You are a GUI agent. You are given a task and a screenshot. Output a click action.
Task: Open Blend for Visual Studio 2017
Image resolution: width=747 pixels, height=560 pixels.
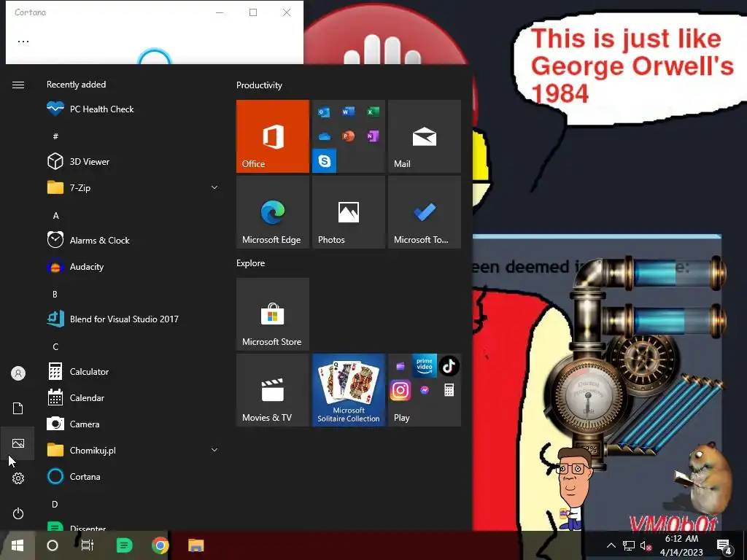pos(133,319)
